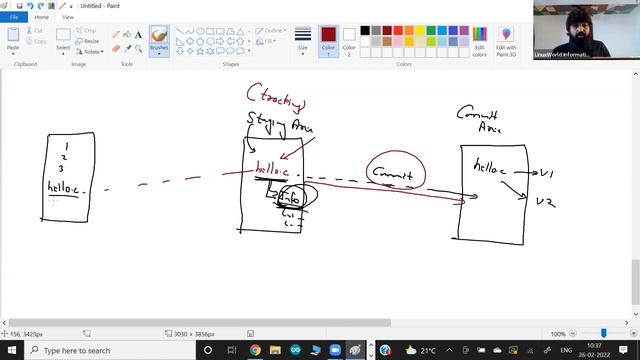The width and height of the screenshot is (640, 360).
Task: Open the Edit colors dialog
Action: (480, 41)
